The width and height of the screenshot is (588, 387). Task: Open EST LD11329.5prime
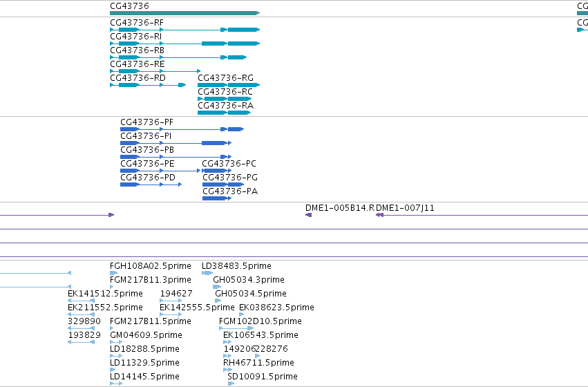pos(113,370)
